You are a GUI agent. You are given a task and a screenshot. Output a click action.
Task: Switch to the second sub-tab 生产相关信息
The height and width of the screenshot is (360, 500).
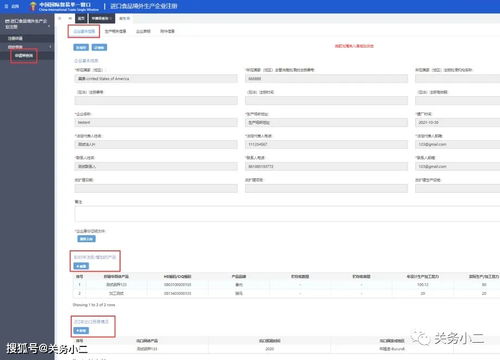[x=115, y=31]
